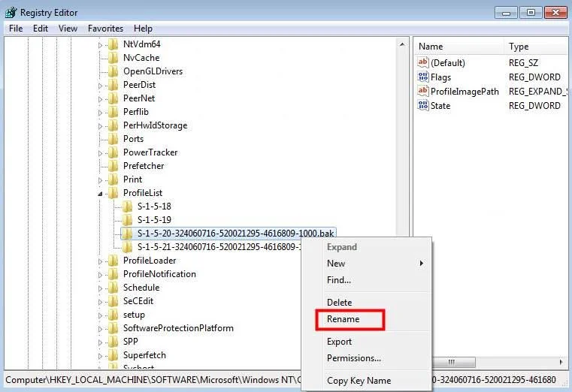The height and width of the screenshot is (392, 572).
Task: Click the Print folder icon
Action: [x=113, y=179]
